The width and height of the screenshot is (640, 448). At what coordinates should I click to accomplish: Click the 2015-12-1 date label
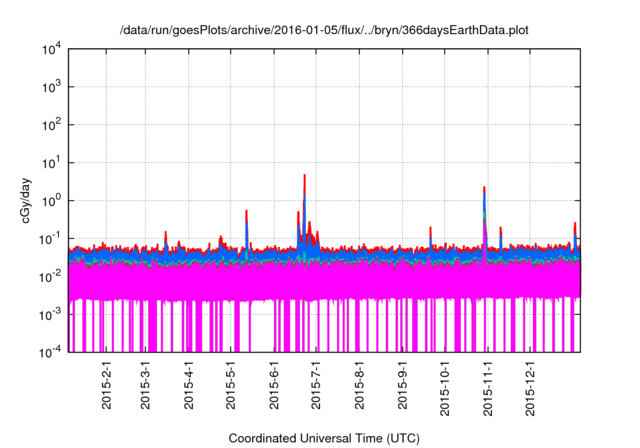530,388
